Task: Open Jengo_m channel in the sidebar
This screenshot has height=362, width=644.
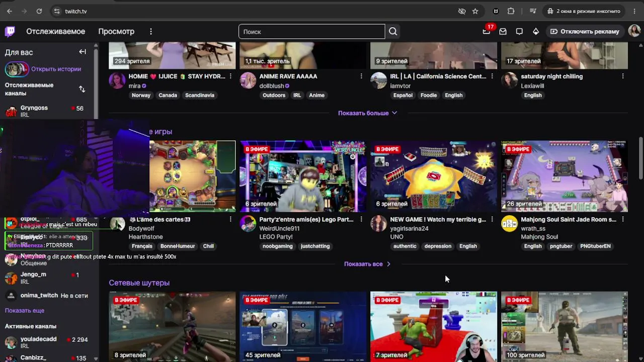Action: [49, 278]
